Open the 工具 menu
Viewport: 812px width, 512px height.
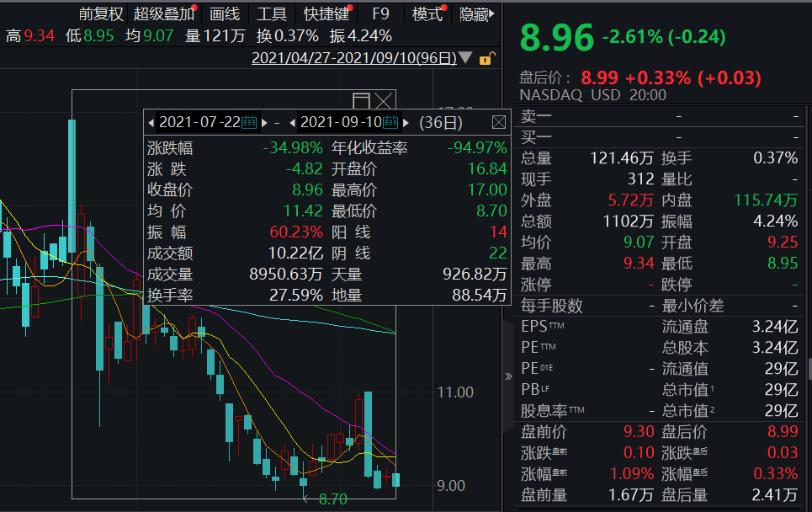pos(271,14)
